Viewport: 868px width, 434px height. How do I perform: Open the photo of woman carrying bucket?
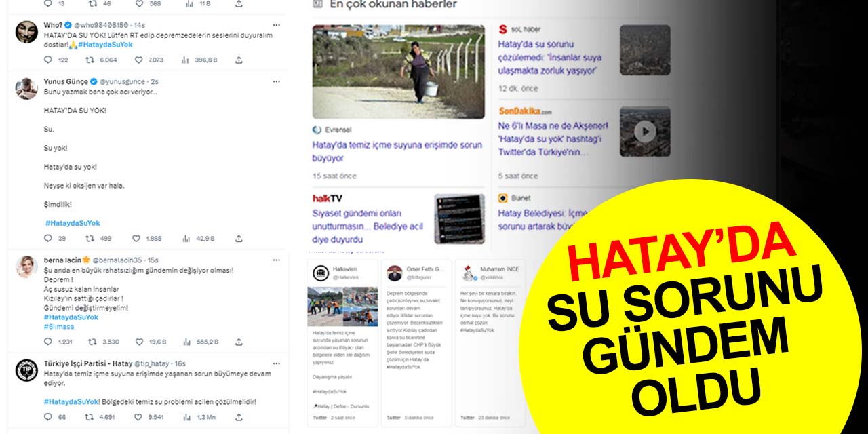(x=398, y=72)
